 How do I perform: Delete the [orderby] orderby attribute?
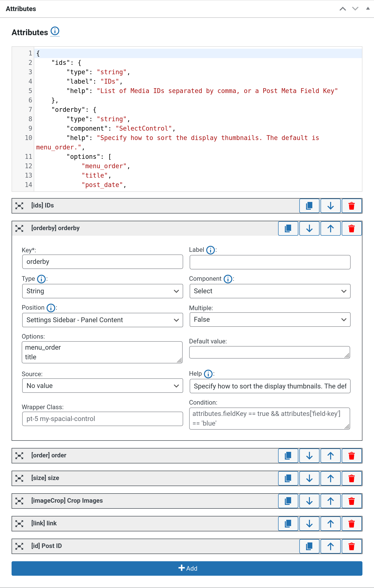pos(352,228)
